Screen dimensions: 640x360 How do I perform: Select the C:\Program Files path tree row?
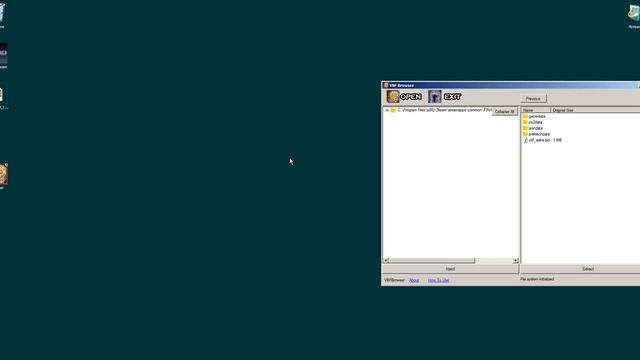pos(444,110)
